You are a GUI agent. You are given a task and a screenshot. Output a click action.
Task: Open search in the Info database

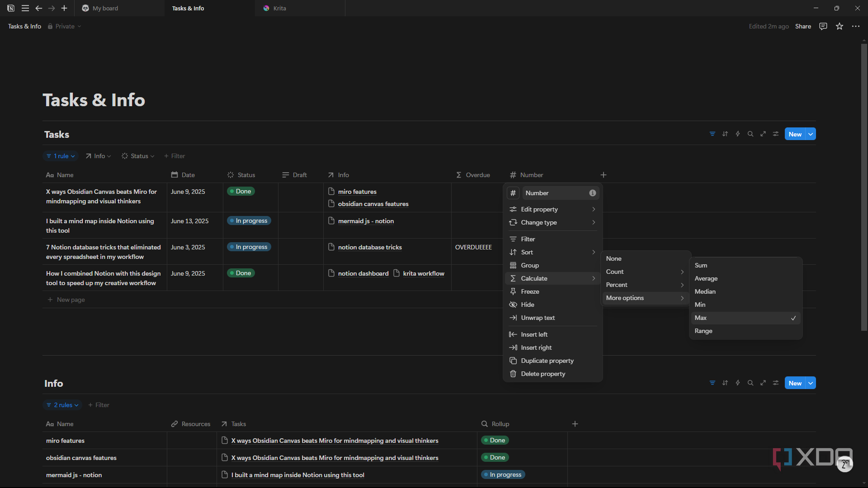tap(750, 383)
